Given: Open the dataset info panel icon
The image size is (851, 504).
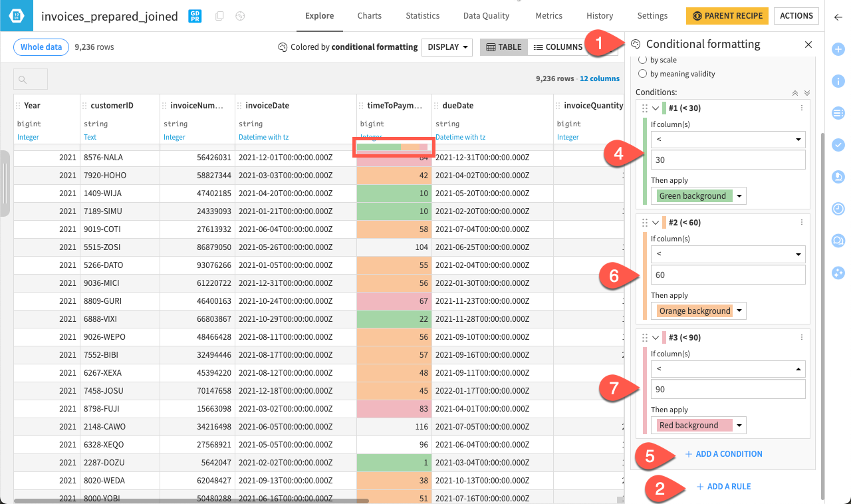Looking at the screenshot, I should coord(838,81).
